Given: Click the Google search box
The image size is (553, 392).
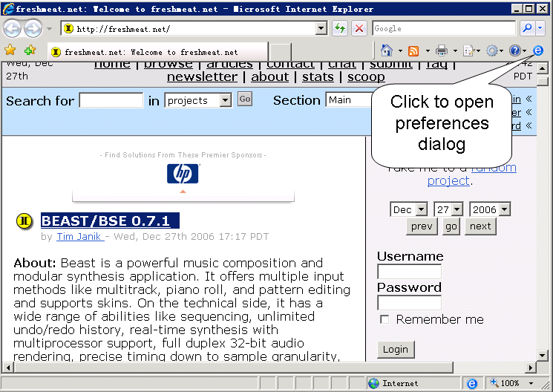Looking at the screenshot, I should pos(444,28).
